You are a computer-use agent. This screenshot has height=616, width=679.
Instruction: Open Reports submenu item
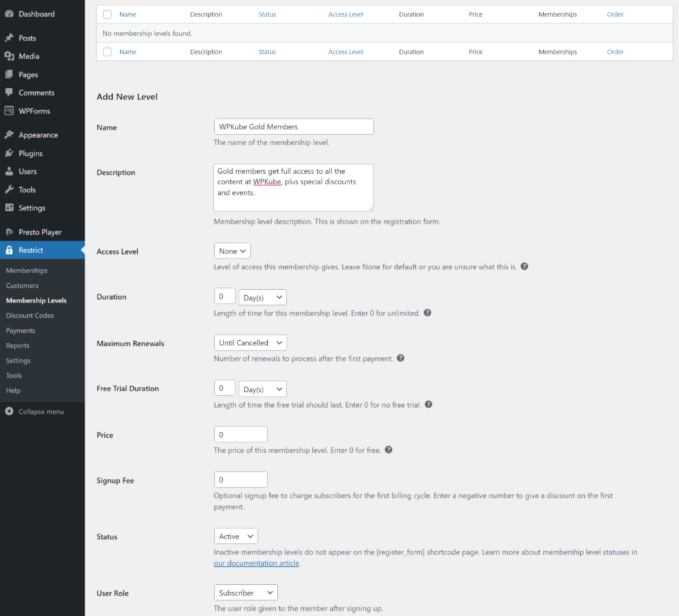[x=18, y=345]
